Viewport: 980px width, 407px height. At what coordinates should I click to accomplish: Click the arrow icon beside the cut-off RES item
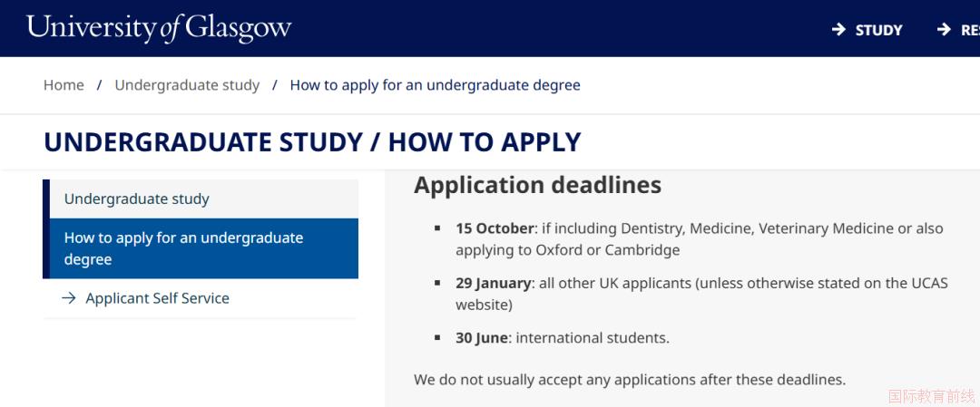(x=944, y=30)
